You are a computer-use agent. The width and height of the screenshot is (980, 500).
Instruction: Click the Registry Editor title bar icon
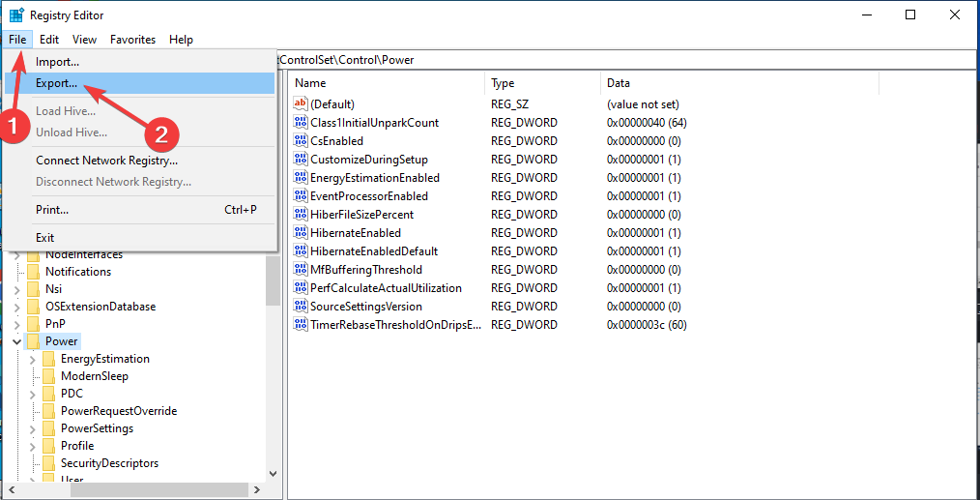pyautogui.click(x=16, y=15)
